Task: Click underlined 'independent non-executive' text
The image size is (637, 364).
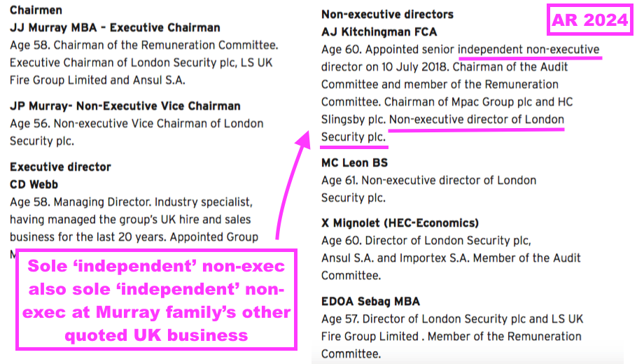Action: [x=528, y=50]
